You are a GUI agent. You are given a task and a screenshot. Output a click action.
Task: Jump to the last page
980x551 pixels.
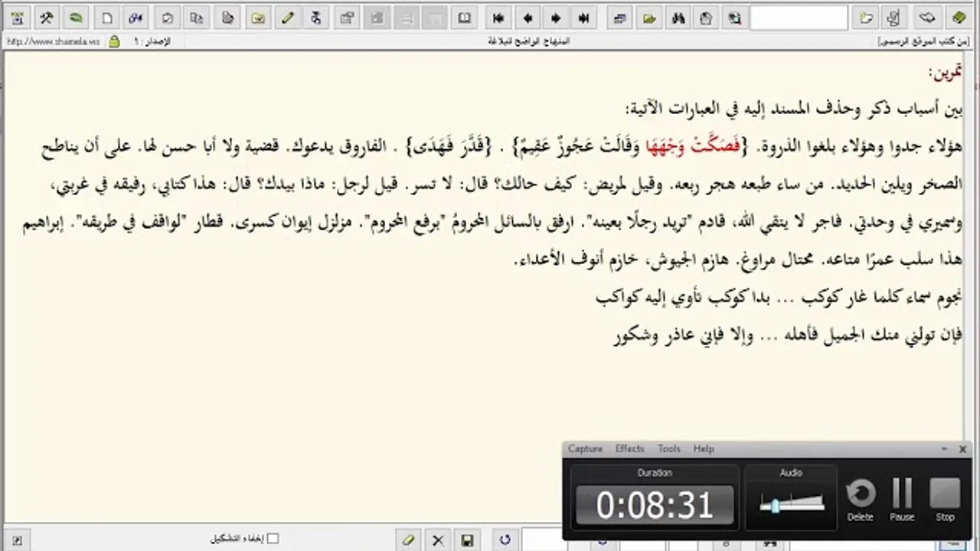(584, 18)
